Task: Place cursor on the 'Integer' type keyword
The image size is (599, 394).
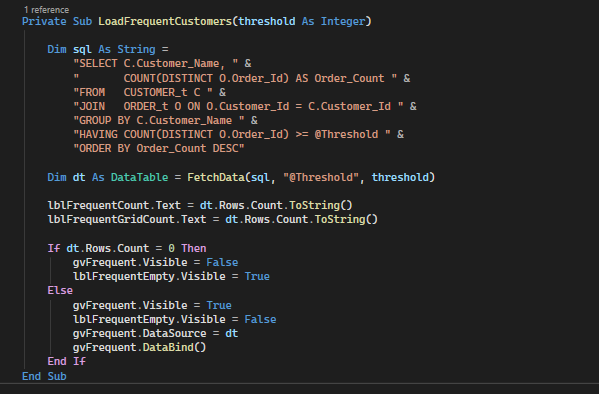Action: (343, 21)
